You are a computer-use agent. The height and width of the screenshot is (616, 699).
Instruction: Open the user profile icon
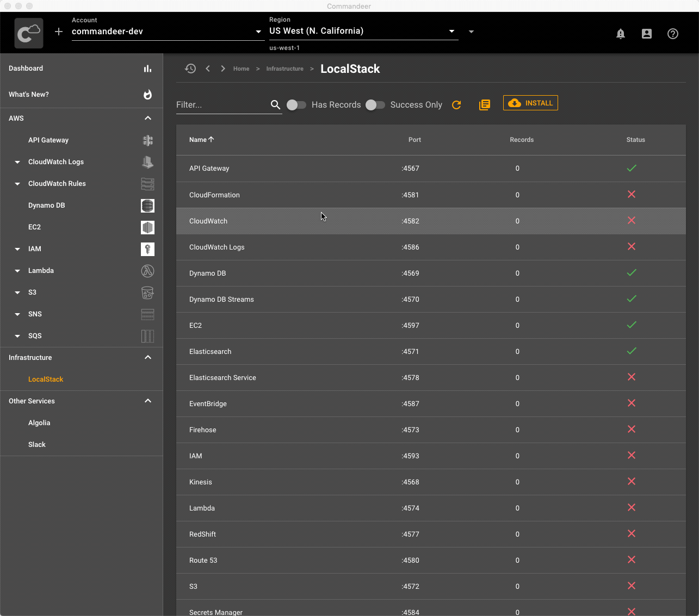647,34
